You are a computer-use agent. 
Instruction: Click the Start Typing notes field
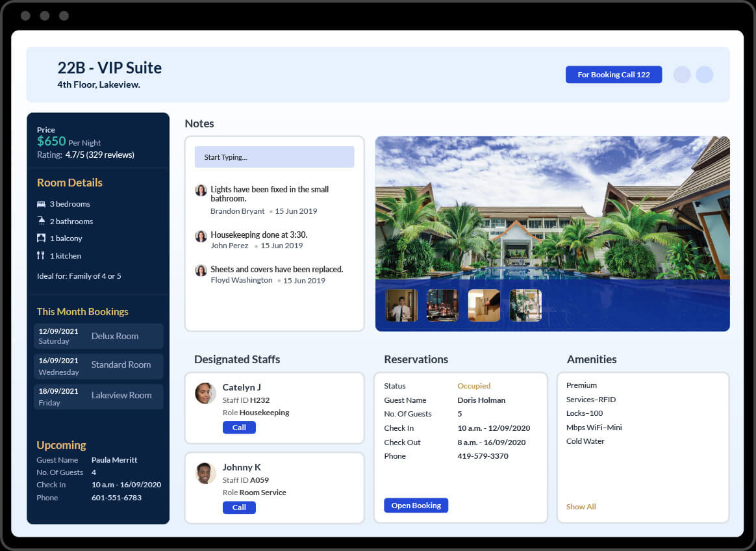[274, 157]
